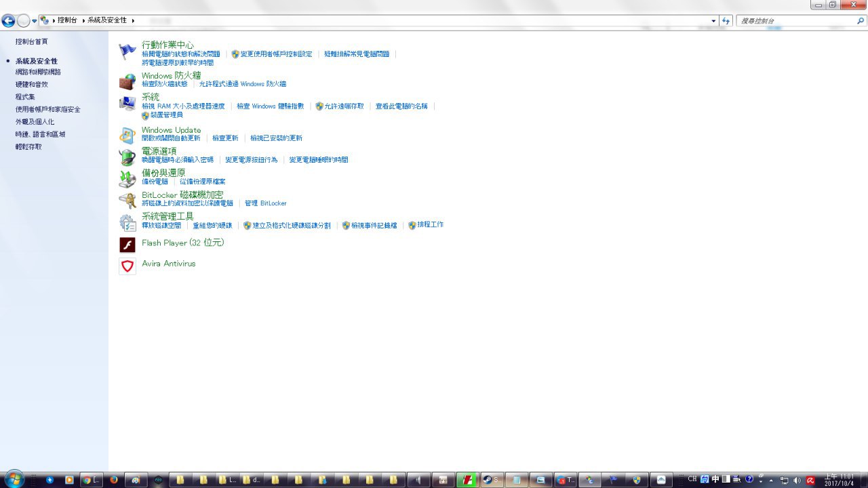This screenshot has width=868, height=488.
Task: Click 檢視已安裝的更新 link
Action: tap(276, 138)
